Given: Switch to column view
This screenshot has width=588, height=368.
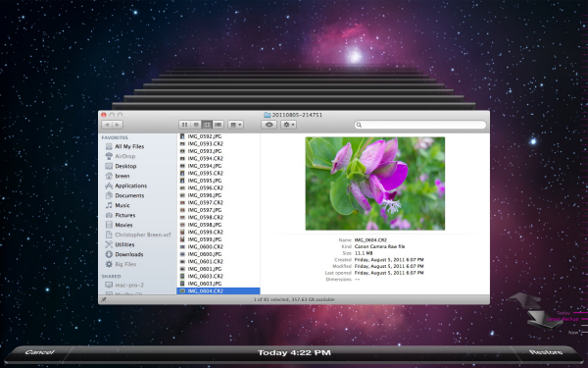Looking at the screenshot, I should [207, 125].
